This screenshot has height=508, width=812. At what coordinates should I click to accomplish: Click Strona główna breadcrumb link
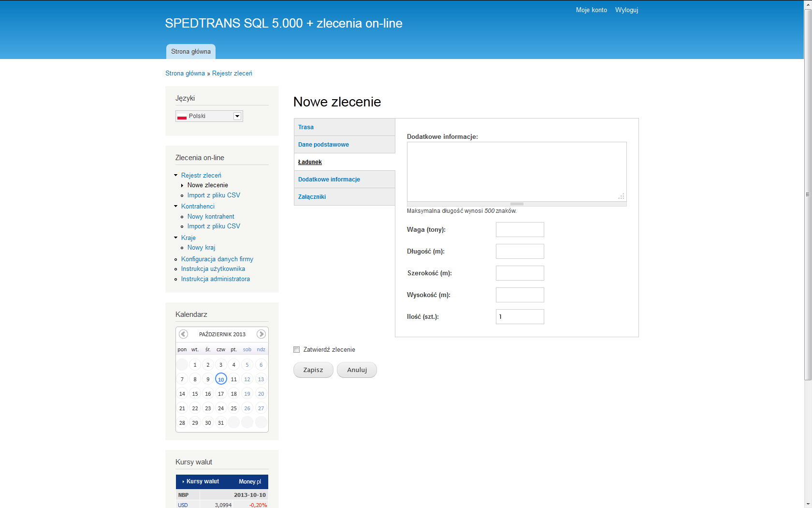185,74
